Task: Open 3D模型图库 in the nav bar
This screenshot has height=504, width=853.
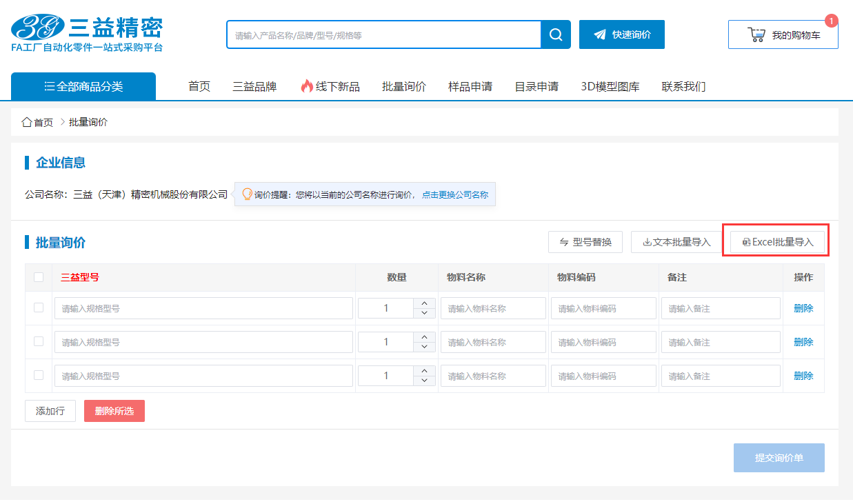Action: 610,86
